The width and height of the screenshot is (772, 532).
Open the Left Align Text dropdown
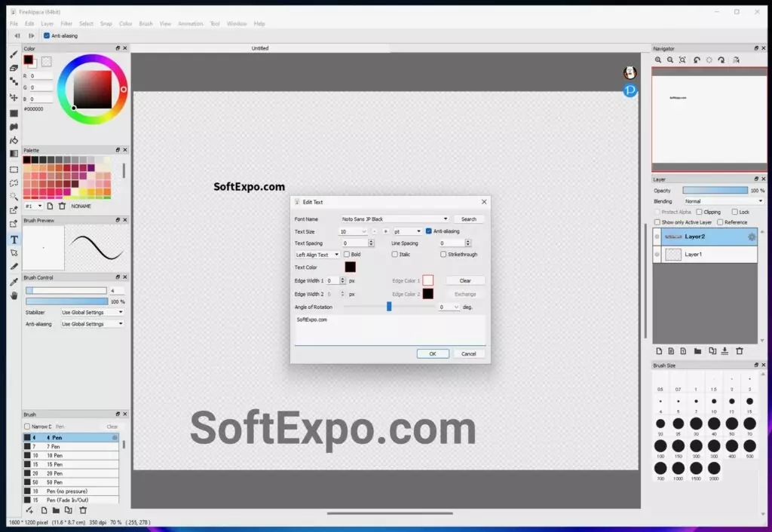tap(316, 255)
